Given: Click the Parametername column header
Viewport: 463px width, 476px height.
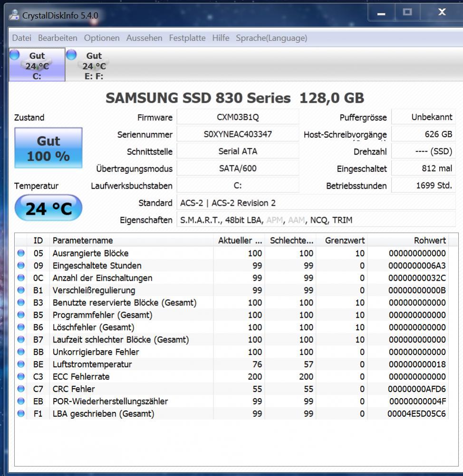Looking at the screenshot, I should [x=131, y=240].
